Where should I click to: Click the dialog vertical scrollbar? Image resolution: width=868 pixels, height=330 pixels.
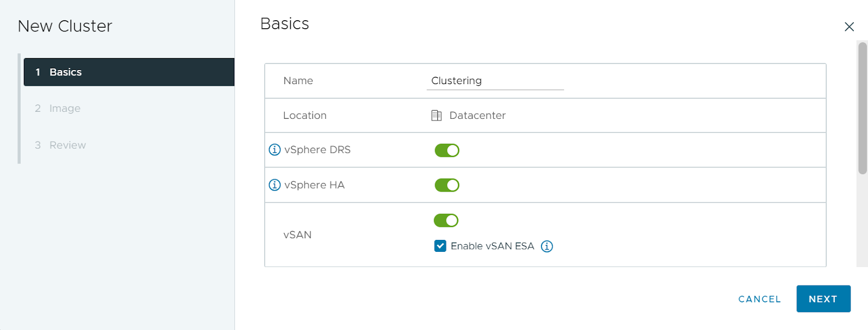863,108
